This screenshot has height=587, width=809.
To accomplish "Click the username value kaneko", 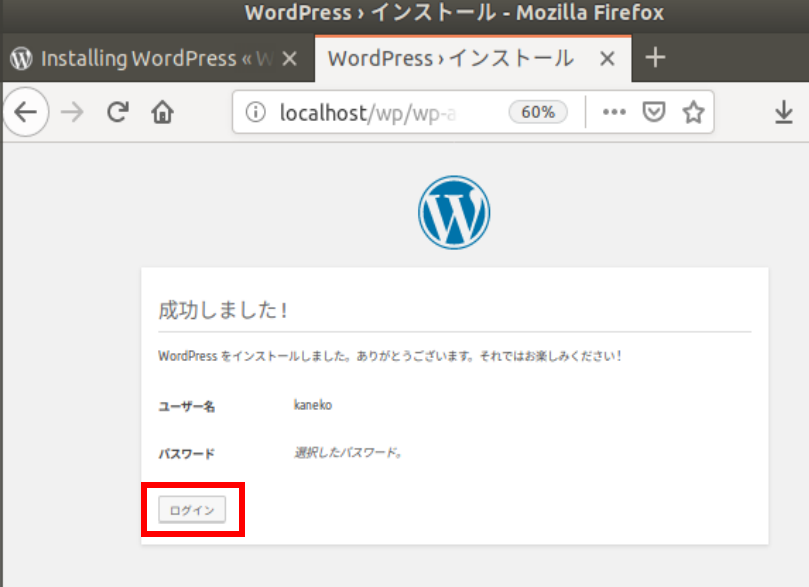I will click(313, 405).
